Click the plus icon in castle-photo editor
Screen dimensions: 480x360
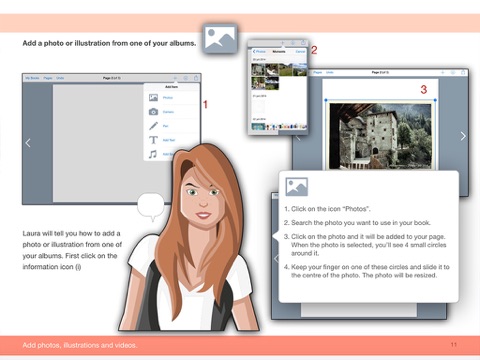pyautogui.click(x=443, y=72)
